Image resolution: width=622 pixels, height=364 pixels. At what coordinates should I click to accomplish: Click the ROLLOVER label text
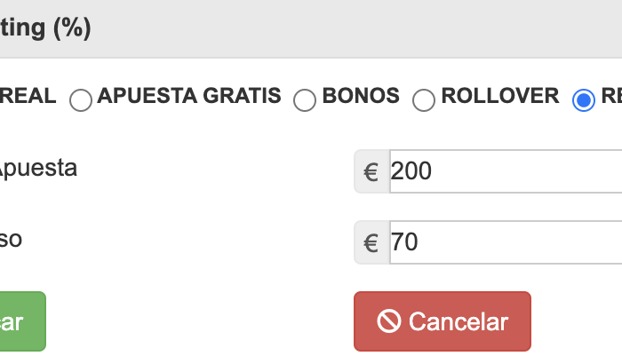point(500,96)
